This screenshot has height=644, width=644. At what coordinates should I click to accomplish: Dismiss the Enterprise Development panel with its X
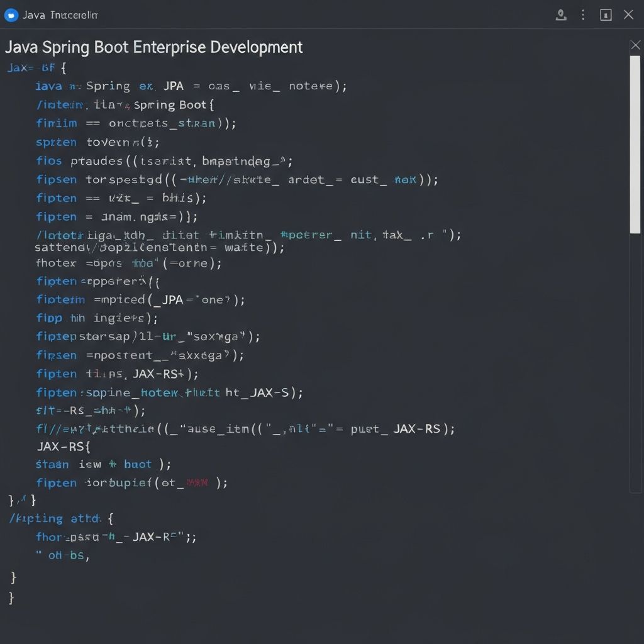click(635, 45)
